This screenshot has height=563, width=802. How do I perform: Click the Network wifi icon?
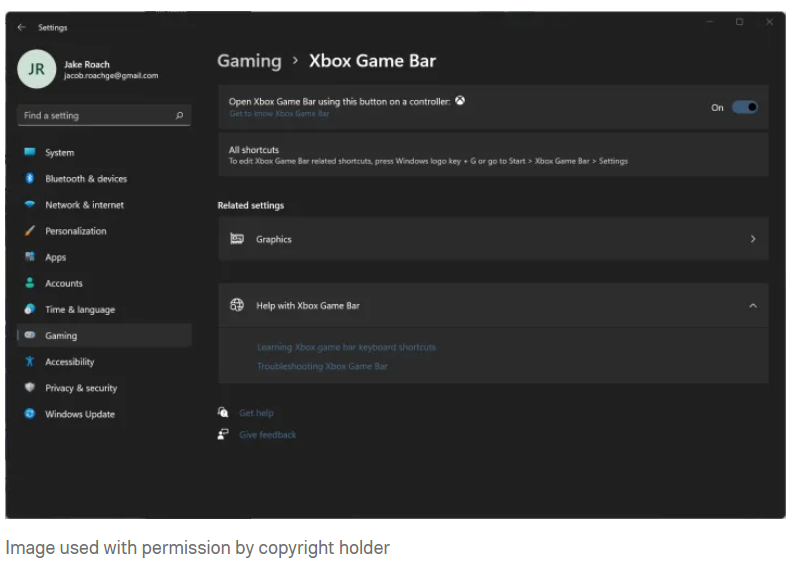coord(30,205)
